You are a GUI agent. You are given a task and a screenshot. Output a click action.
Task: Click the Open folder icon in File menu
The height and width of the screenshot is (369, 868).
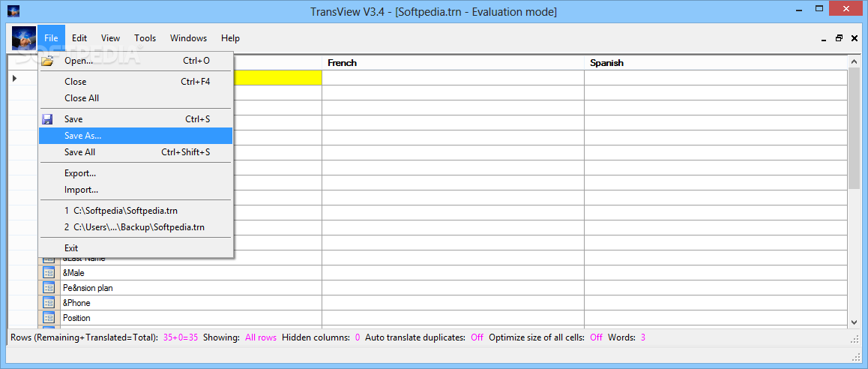pos(48,61)
